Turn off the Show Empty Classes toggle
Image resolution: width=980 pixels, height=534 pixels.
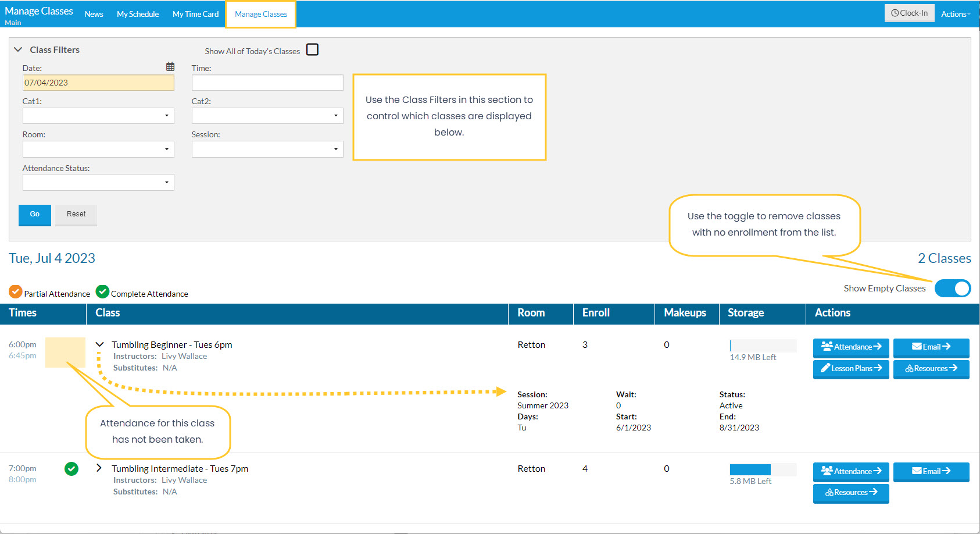[953, 289]
